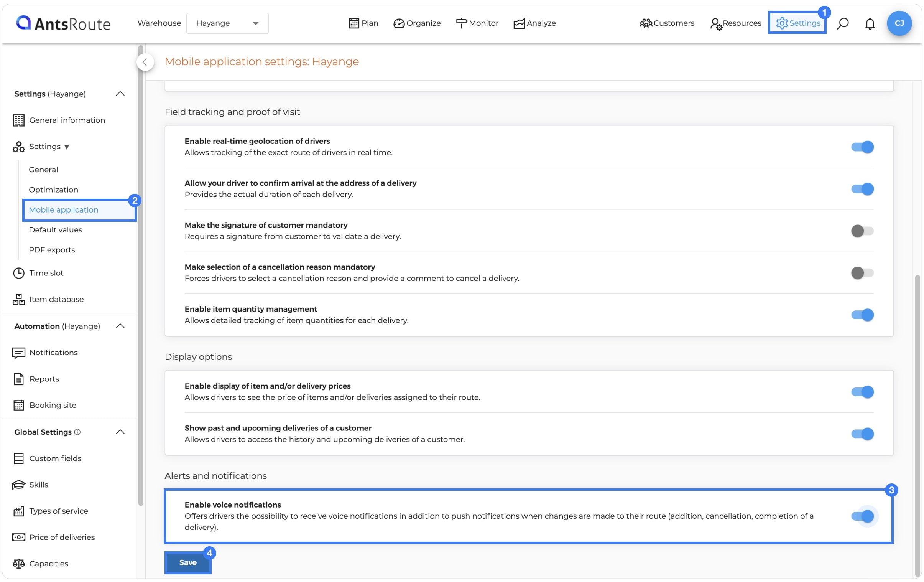
Task: Open PDF exports subpage
Action: 52,250
